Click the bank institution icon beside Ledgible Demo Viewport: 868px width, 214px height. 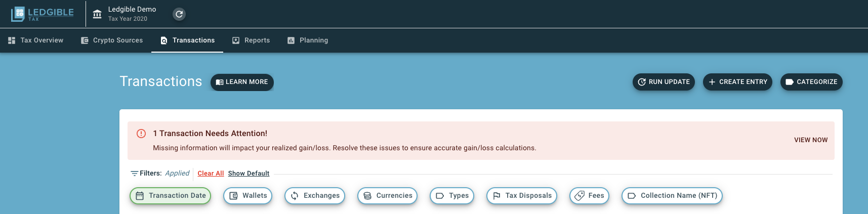[97, 14]
